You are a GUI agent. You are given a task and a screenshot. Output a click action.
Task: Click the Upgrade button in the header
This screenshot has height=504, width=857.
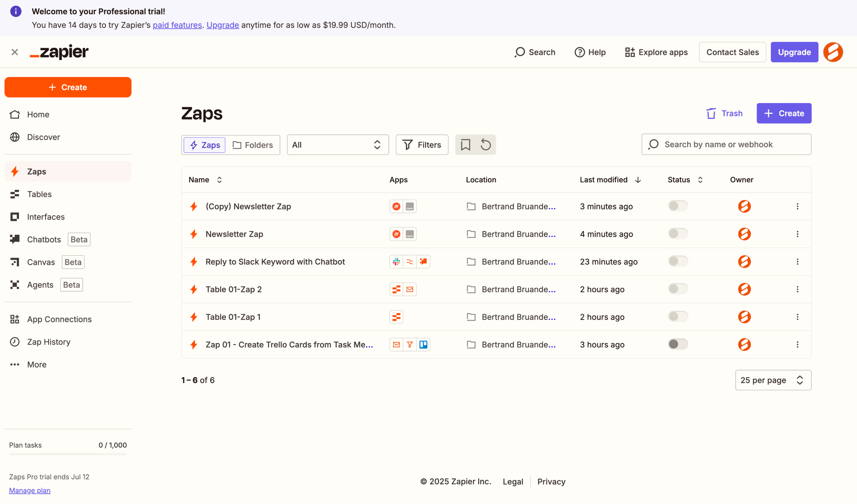point(794,52)
